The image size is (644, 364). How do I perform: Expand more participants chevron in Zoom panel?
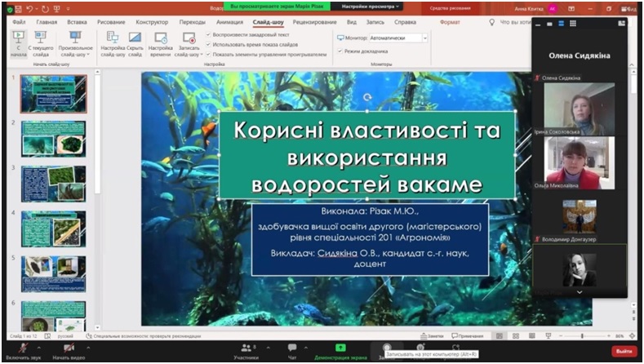pyautogui.click(x=580, y=292)
